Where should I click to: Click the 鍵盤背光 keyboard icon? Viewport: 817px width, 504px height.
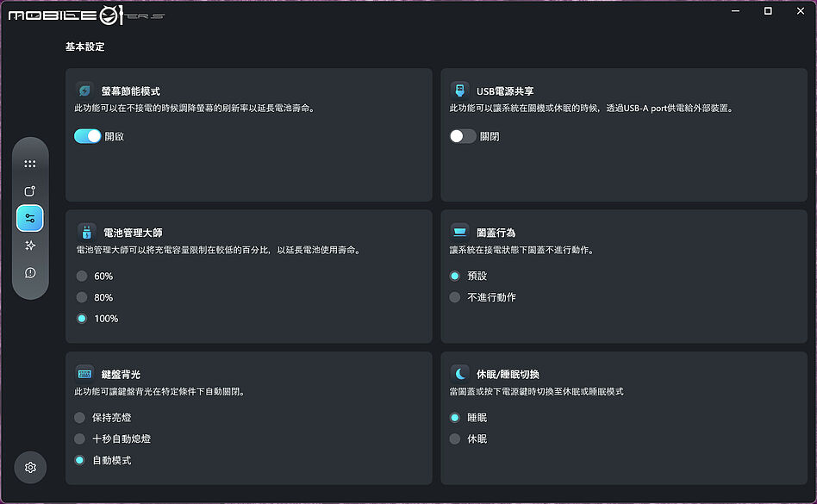click(84, 374)
